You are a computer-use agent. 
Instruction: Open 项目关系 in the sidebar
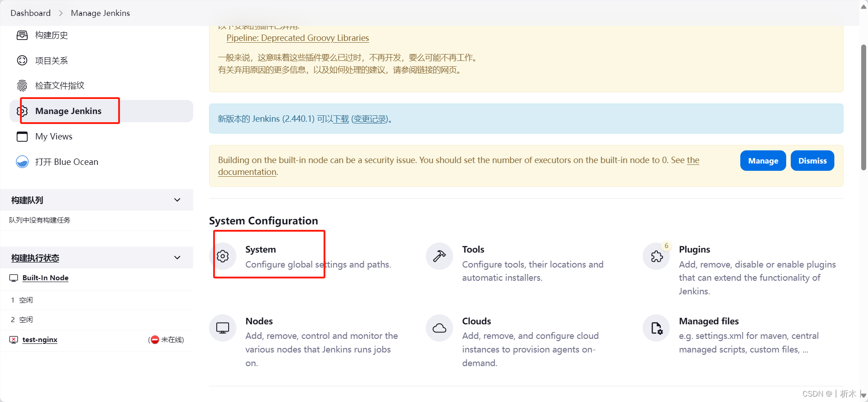tap(101, 60)
